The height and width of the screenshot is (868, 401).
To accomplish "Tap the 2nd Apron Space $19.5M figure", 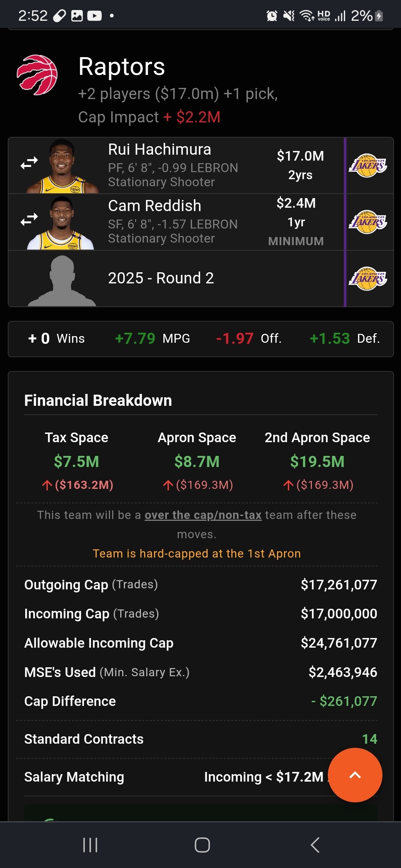I will tap(317, 461).
